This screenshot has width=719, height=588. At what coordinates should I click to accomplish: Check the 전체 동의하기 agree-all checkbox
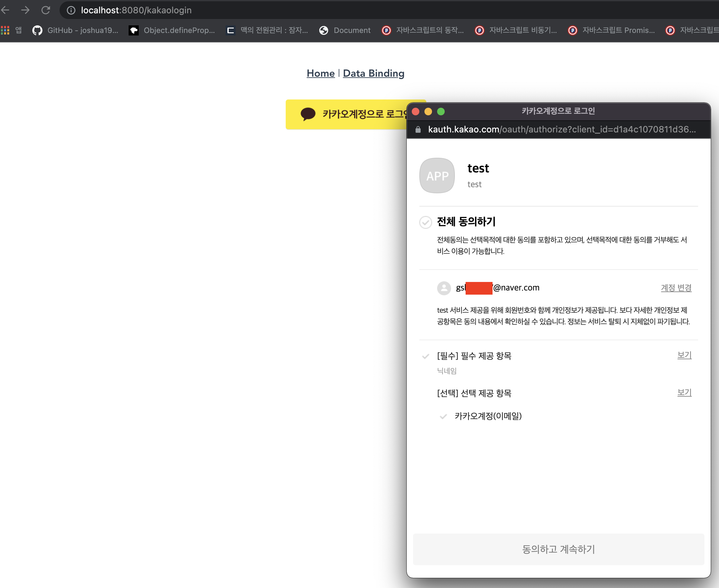(x=425, y=222)
